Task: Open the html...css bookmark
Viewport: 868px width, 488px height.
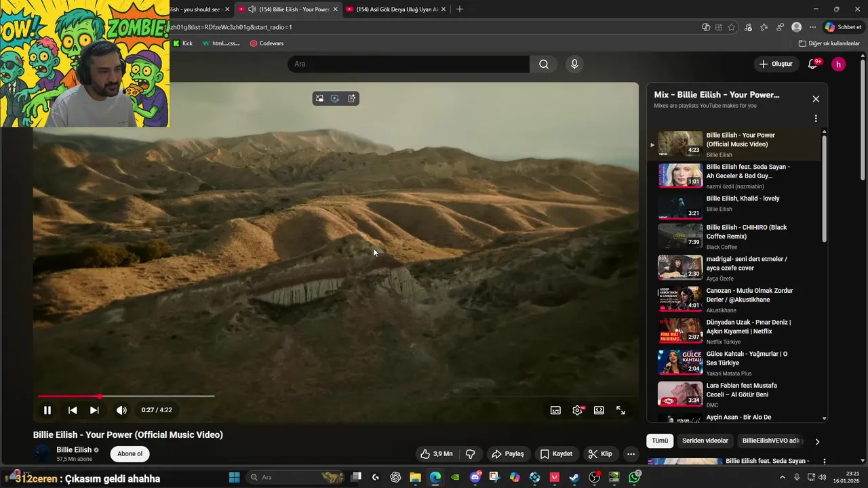Action: tap(221, 43)
